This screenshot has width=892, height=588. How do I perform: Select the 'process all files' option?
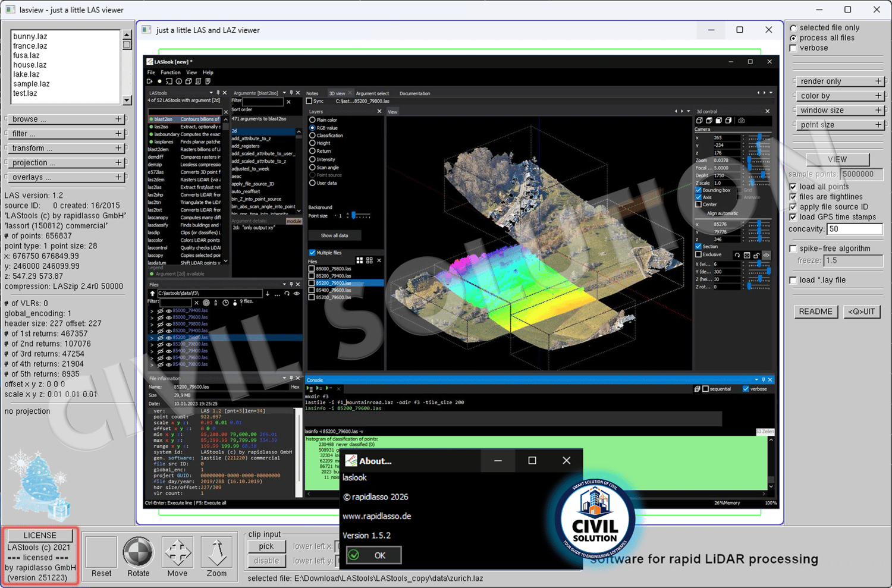point(793,38)
